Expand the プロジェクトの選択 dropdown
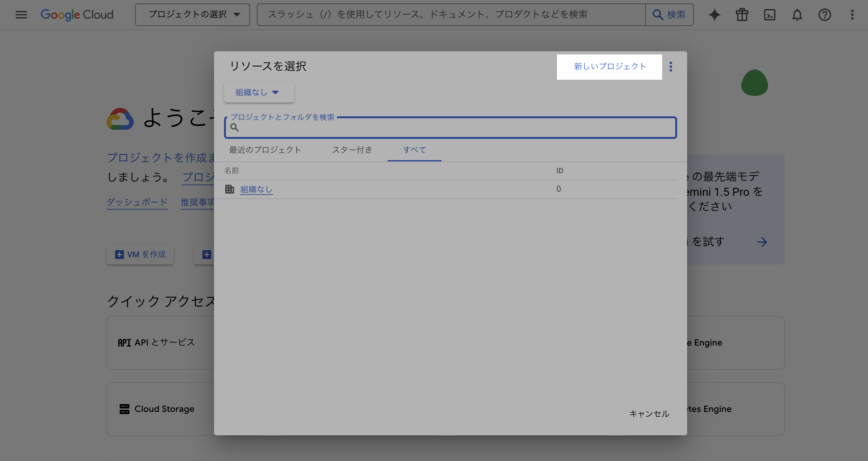Screen dimensions: 868x461 pos(192,14)
